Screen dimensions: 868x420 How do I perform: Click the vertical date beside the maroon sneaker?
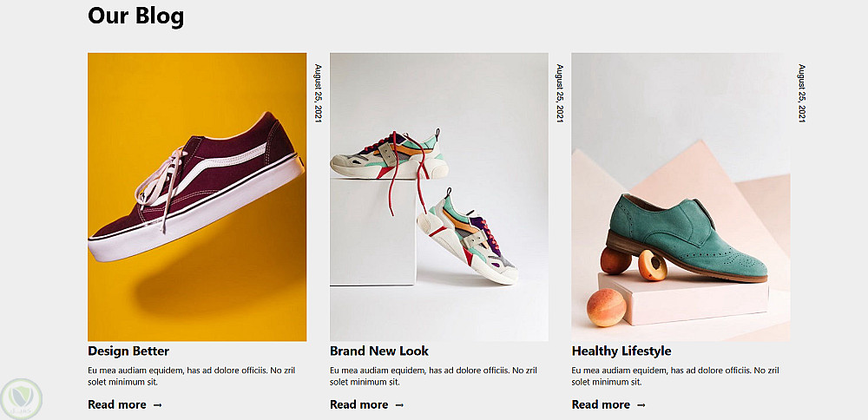point(318,93)
